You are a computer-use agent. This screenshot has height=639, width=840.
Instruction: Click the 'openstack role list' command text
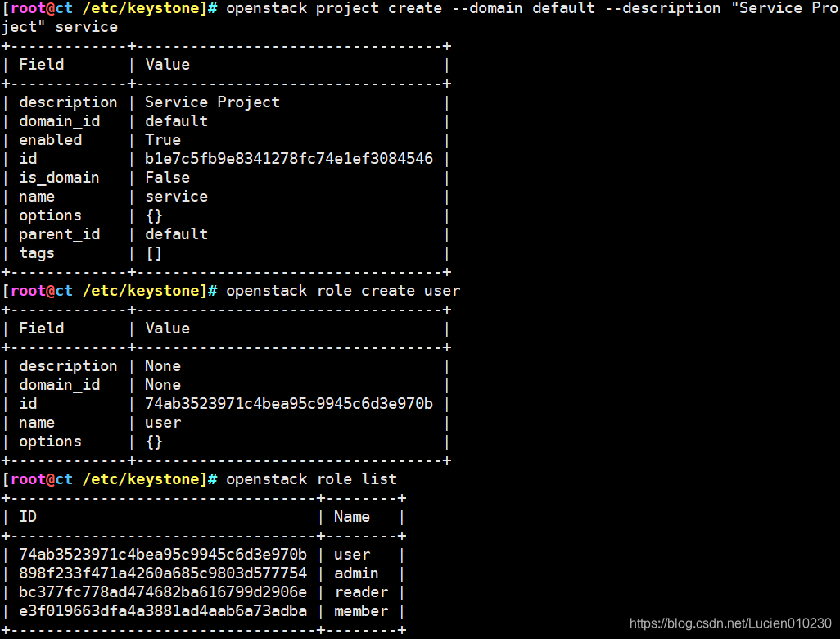click(311, 478)
